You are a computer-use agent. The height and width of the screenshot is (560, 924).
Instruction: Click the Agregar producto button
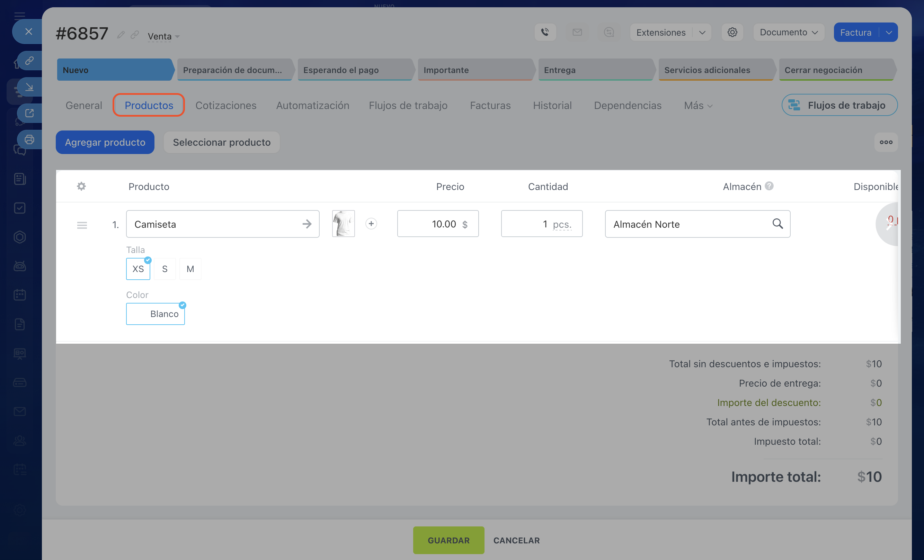(105, 142)
